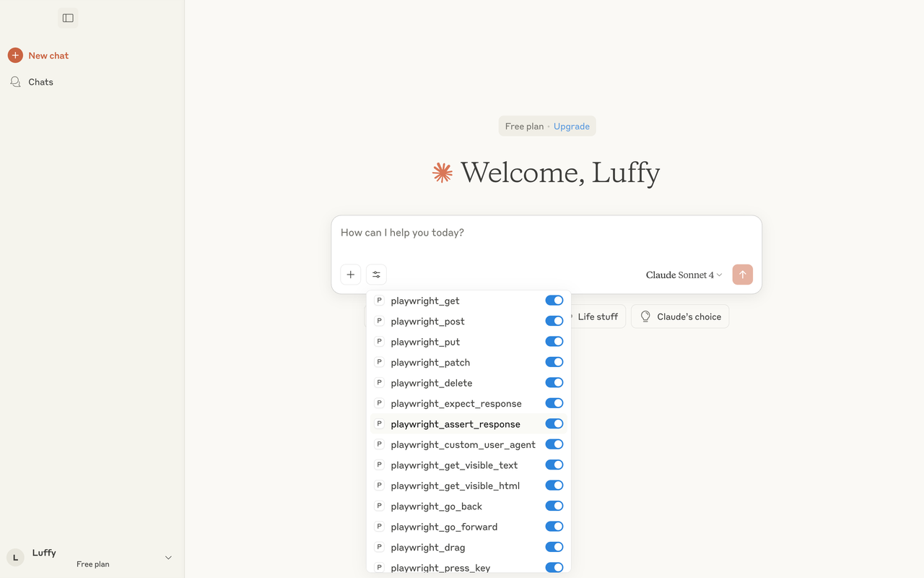The width and height of the screenshot is (924, 578).
Task: Click the orange plus New chat icon
Action: point(15,56)
